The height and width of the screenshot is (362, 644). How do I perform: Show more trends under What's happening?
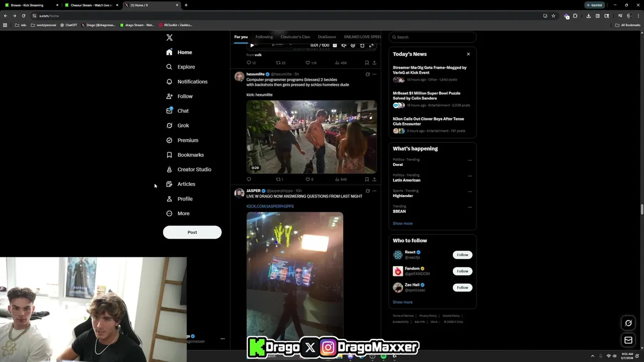click(x=403, y=223)
